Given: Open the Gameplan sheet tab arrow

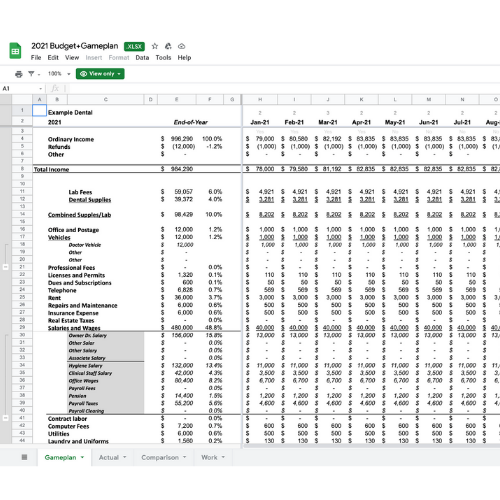Looking at the screenshot, I should point(82,457).
